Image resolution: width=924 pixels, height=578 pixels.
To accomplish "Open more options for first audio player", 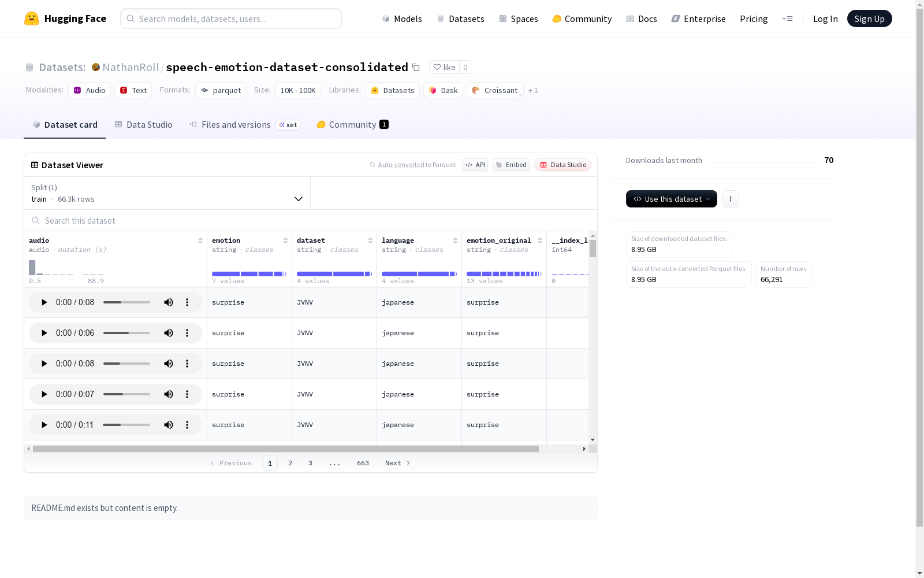I will tap(187, 302).
